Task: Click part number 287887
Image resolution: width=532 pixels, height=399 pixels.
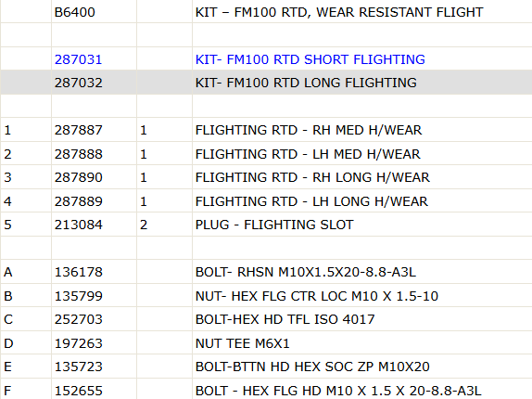Action: [79, 130]
